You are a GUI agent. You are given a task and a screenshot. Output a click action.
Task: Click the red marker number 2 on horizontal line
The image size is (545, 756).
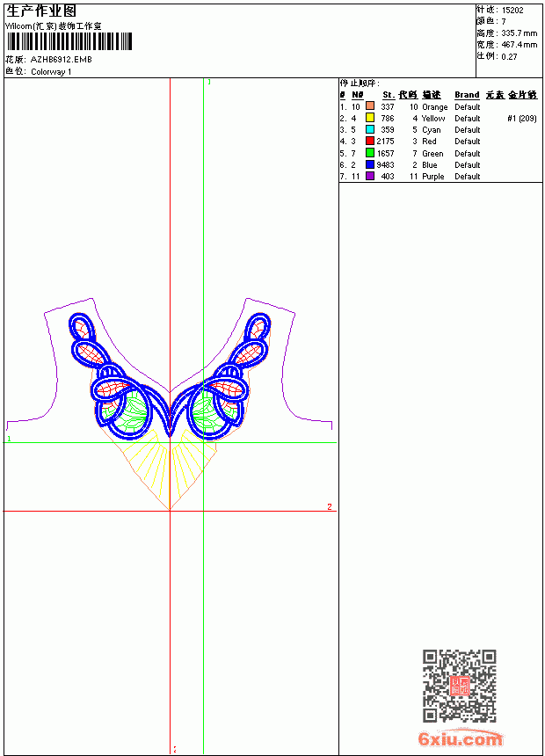pyautogui.click(x=330, y=506)
